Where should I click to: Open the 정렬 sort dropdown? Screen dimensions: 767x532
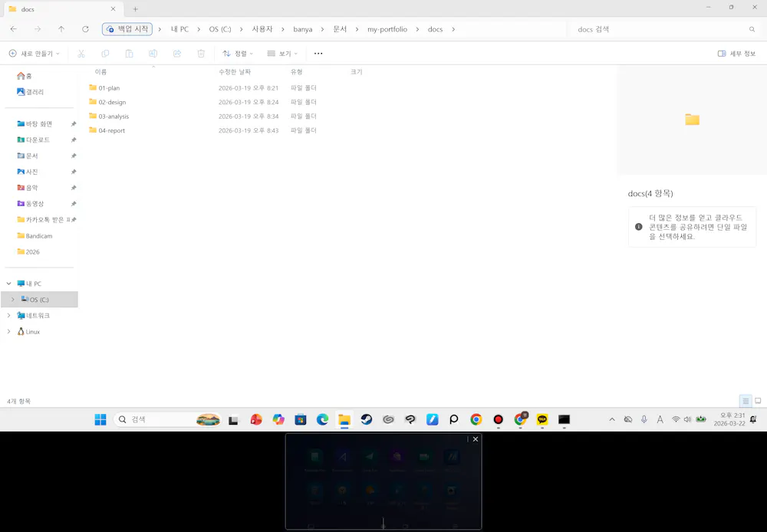pos(238,54)
